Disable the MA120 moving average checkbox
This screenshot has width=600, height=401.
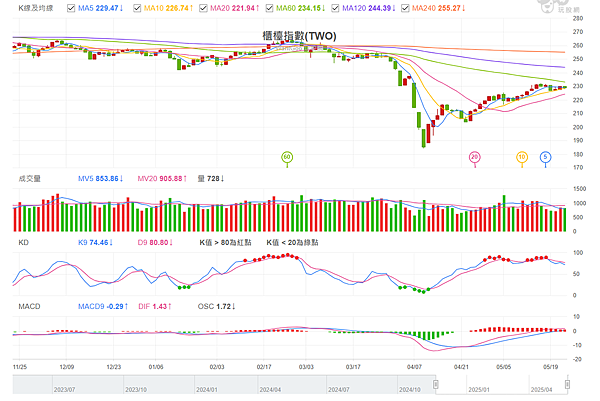pyautogui.click(x=335, y=8)
